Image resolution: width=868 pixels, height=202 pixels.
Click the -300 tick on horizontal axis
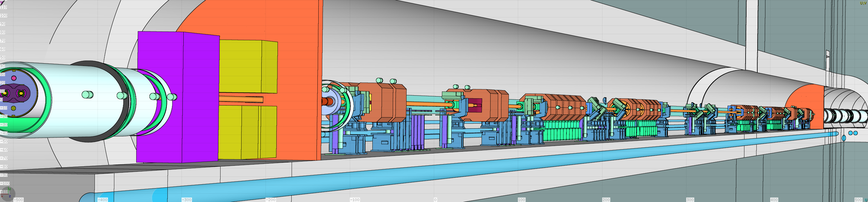click(x=186, y=200)
